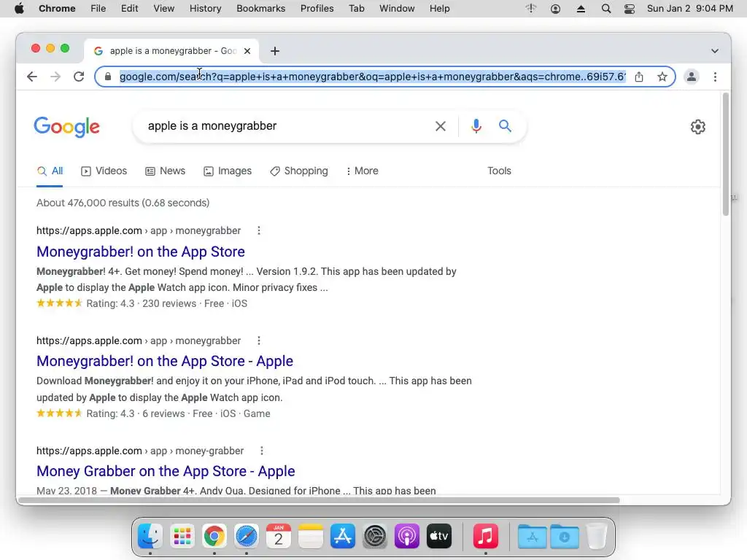Open the Chrome File menu
747x560 pixels.
click(x=98, y=9)
